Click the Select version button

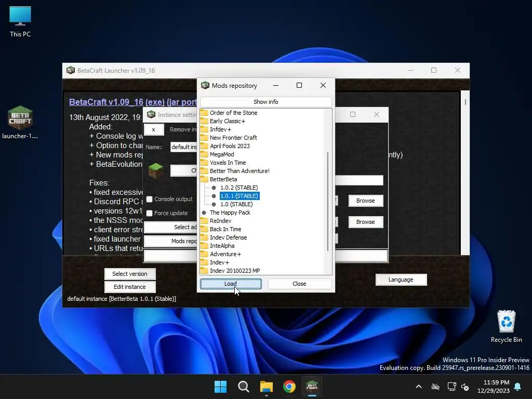tap(129, 274)
